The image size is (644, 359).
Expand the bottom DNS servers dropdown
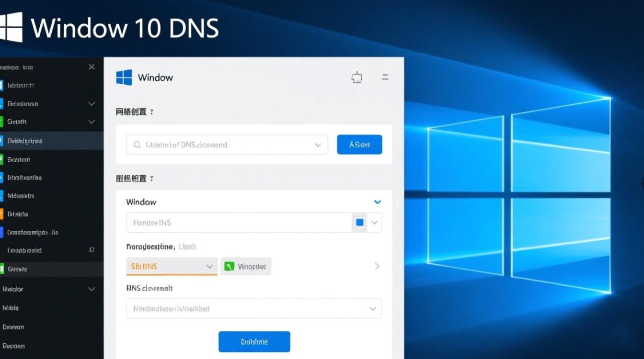pyautogui.click(x=373, y=308)
